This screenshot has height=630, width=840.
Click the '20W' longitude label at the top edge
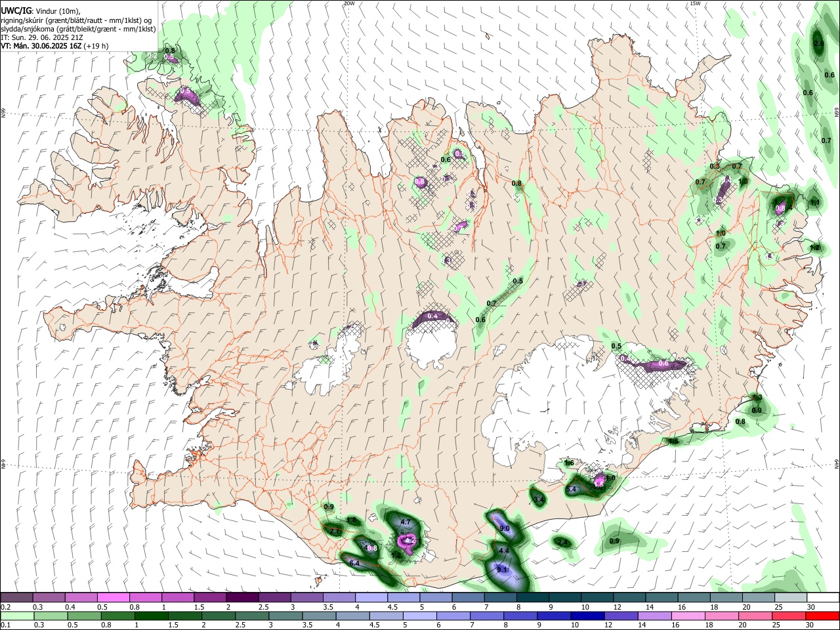pos(349,3)
